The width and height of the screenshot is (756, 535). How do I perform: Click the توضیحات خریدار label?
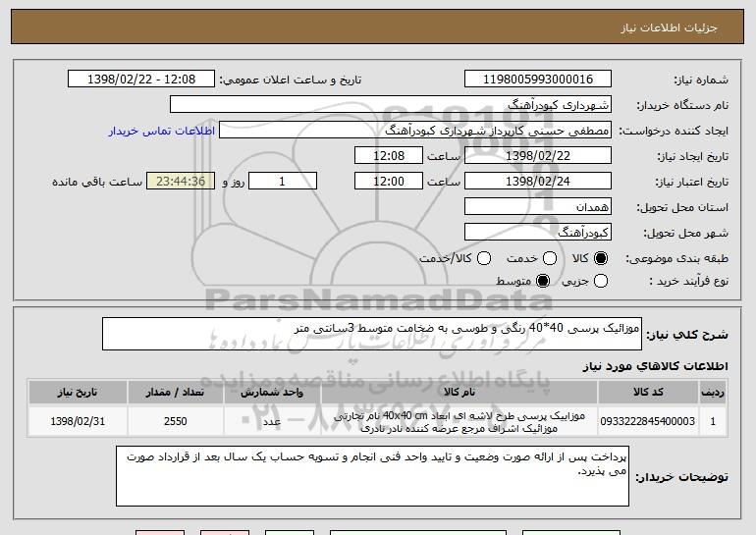pyautogui.click(x=681, y=477)
